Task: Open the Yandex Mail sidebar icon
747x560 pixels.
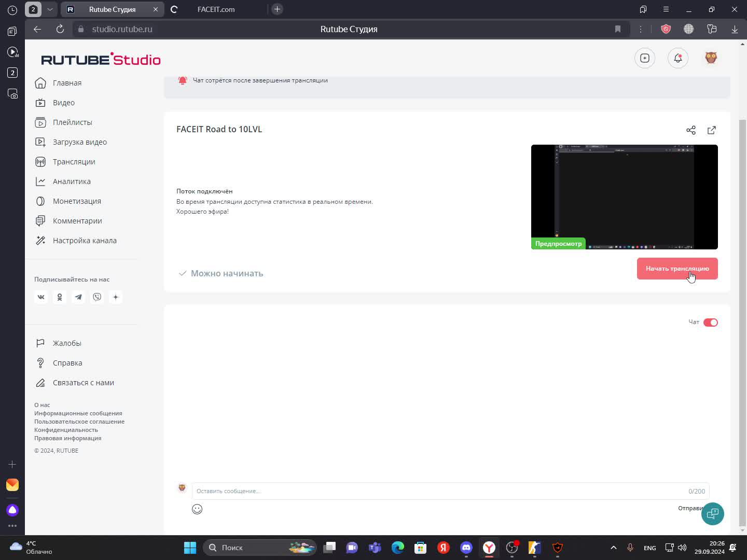Action: pyautogui.click(x=12, y=485)
